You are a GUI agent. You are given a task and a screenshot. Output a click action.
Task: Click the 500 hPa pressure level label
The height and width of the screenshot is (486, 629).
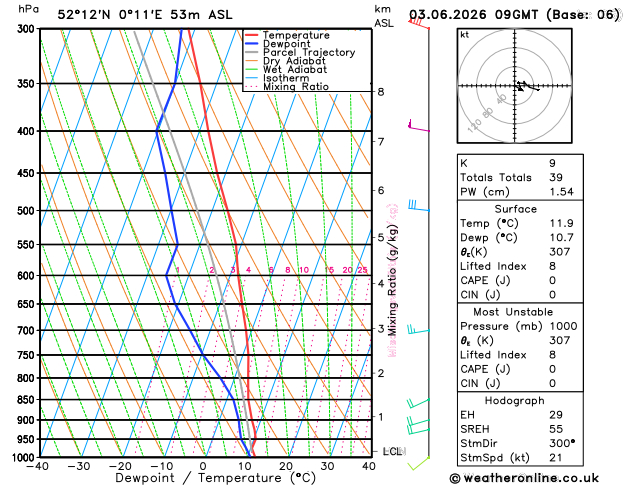coord(28,211)
